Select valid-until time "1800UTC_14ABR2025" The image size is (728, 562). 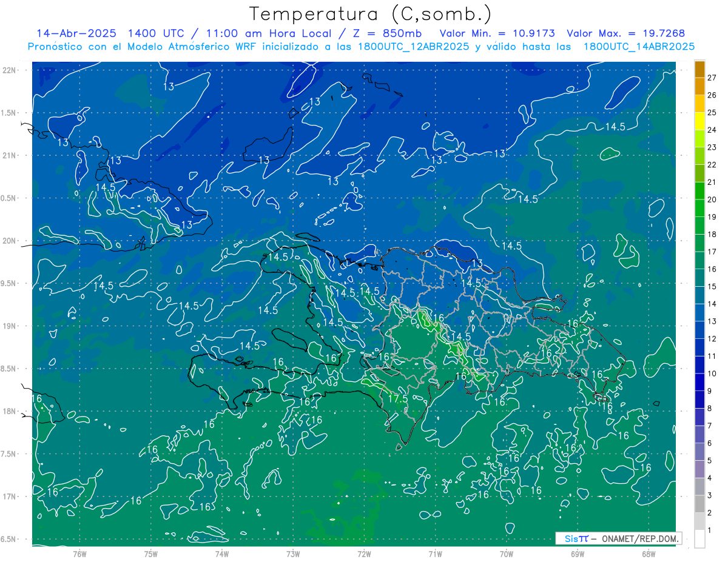639,47
